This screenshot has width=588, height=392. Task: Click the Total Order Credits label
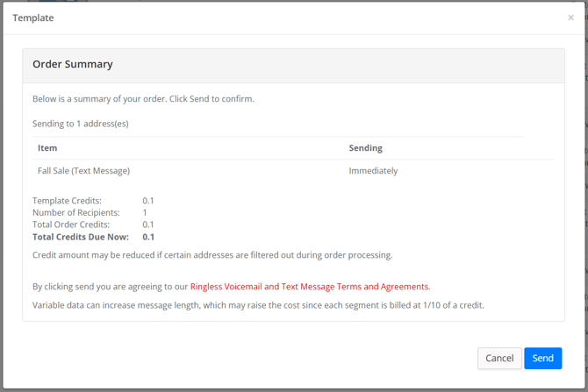71,225
